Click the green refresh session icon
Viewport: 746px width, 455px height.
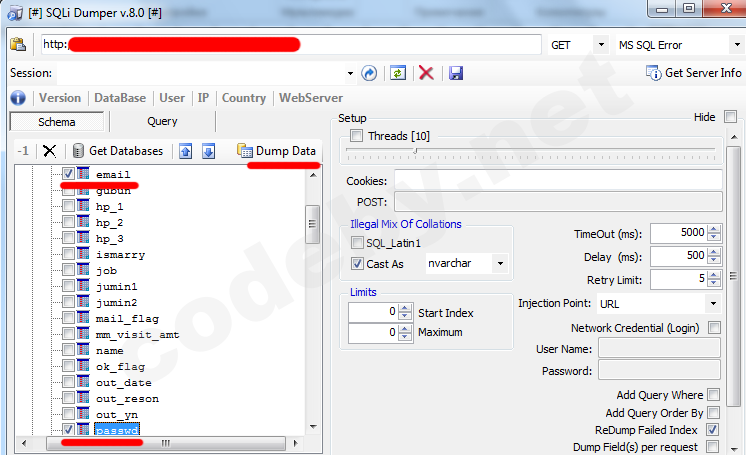[398, 73]
